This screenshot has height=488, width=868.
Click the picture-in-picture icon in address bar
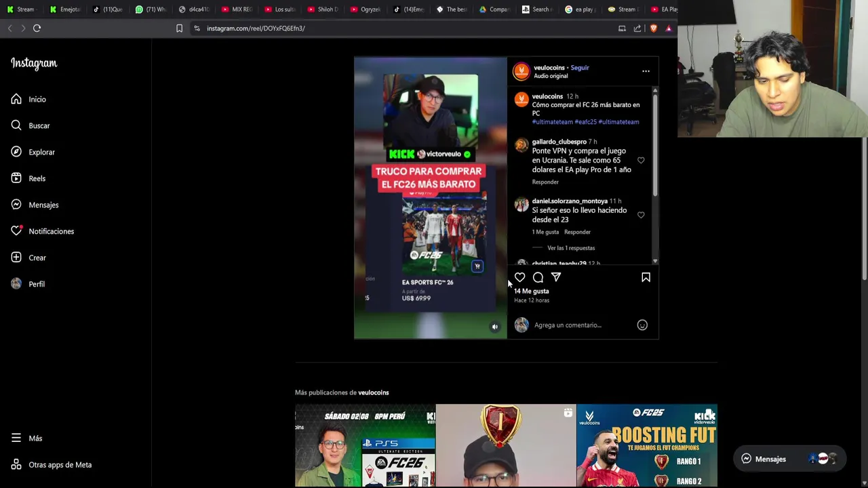click(x=622, y=28)
